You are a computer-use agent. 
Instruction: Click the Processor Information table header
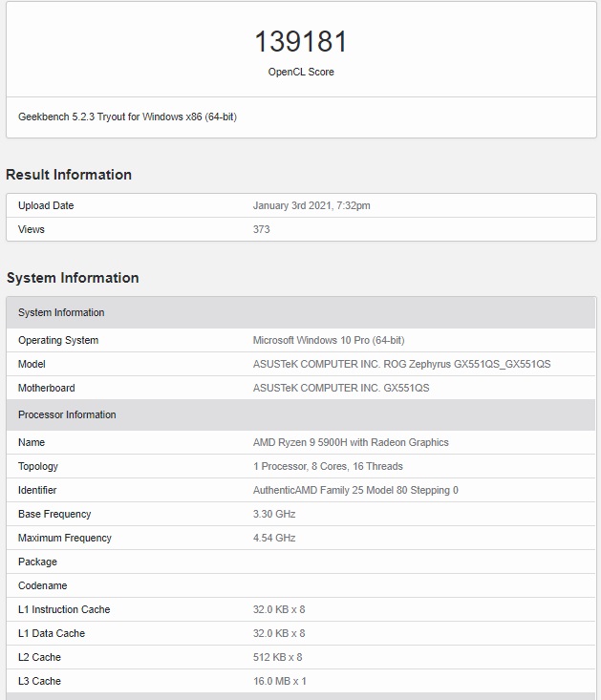tap(301, 414)
